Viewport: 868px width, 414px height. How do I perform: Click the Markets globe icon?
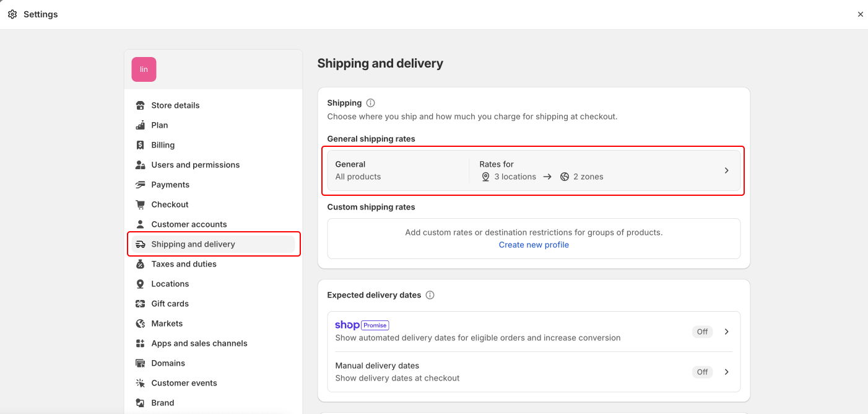tap(140, 324)
